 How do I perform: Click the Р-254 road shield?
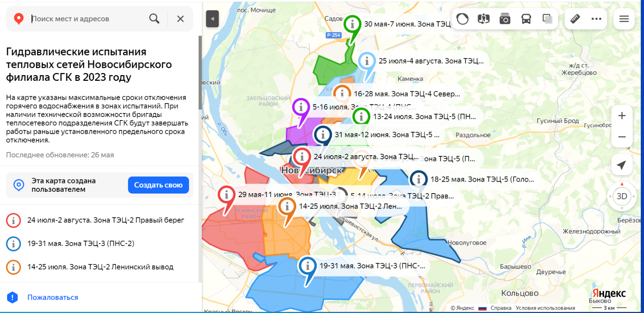point(333,35)
